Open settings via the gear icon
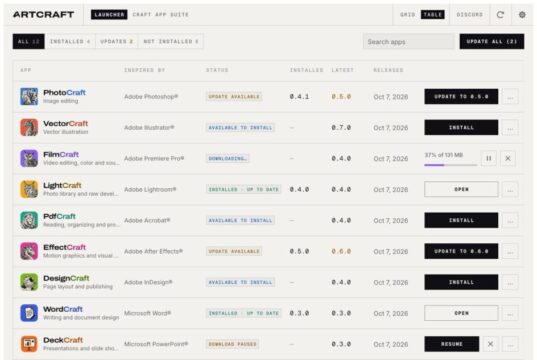537x360 pixels. pyautogui.click(x=522, y=15)
